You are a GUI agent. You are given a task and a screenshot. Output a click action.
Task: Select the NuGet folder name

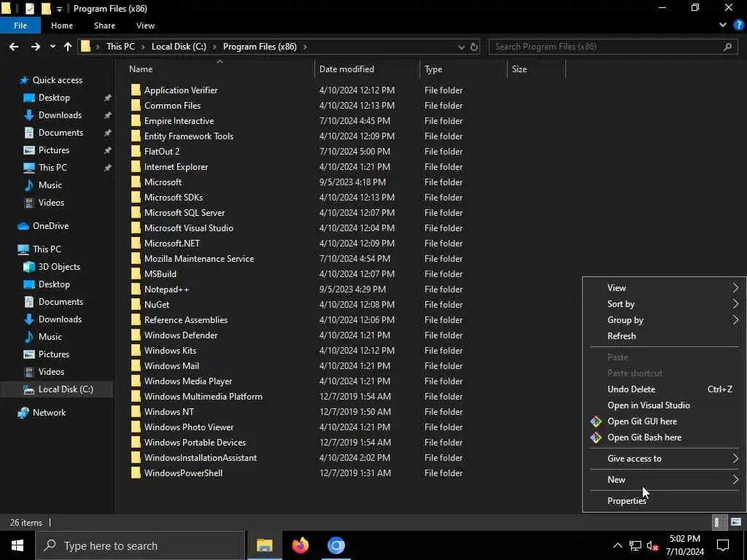pos(157,304)
